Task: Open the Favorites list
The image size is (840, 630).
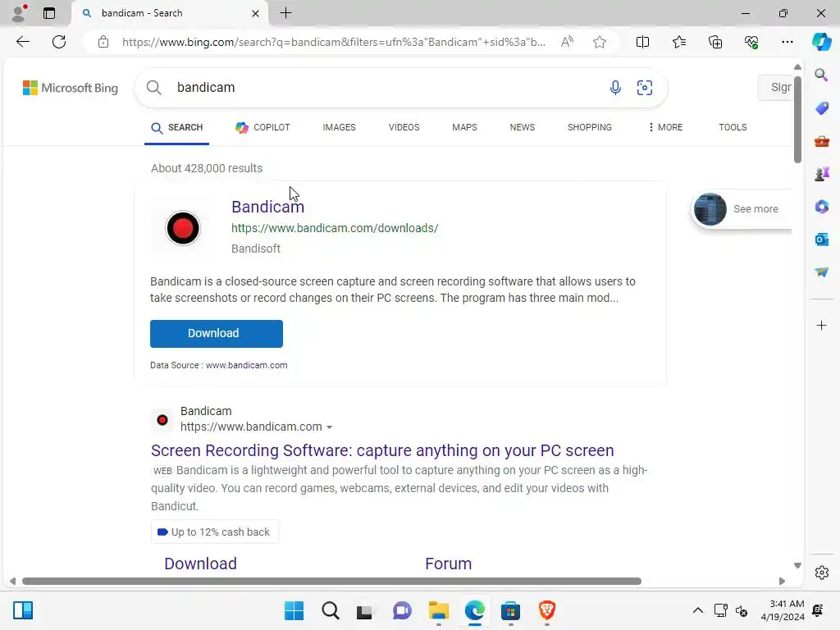Action: coord(678,42)
